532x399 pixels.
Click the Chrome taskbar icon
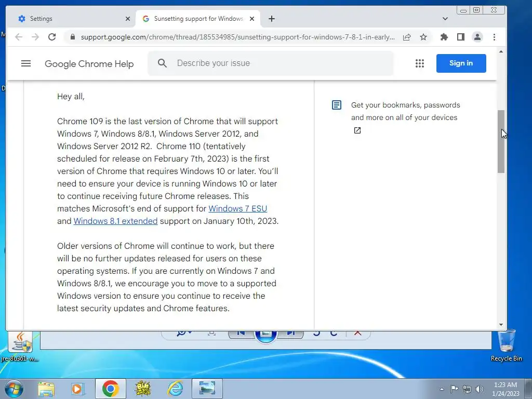point(110,389)
